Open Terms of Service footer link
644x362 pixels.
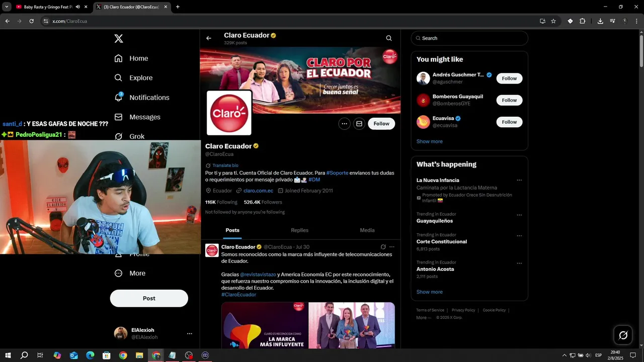430,310
